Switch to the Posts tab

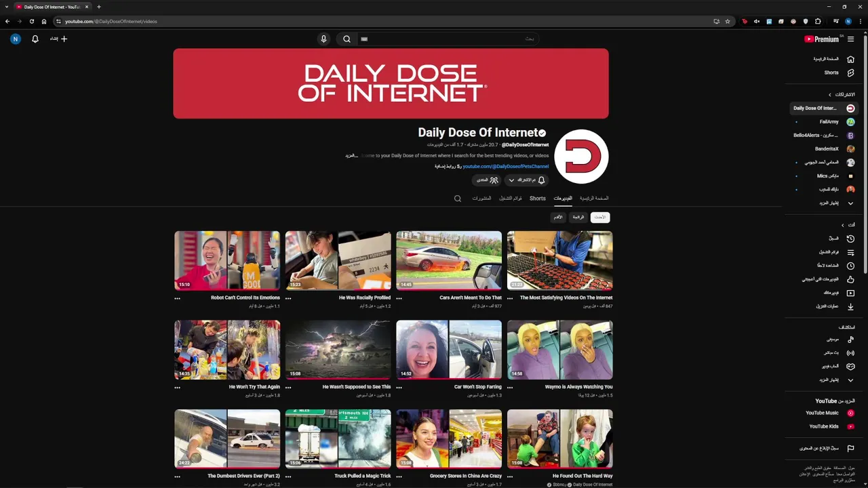click(x=481, y=199)
